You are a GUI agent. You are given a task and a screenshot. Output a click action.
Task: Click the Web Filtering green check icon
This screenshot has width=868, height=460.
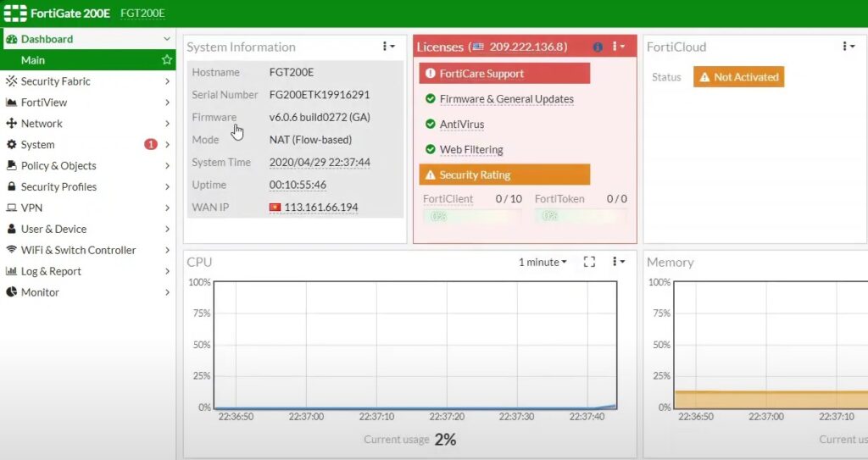tap(430, 149)
